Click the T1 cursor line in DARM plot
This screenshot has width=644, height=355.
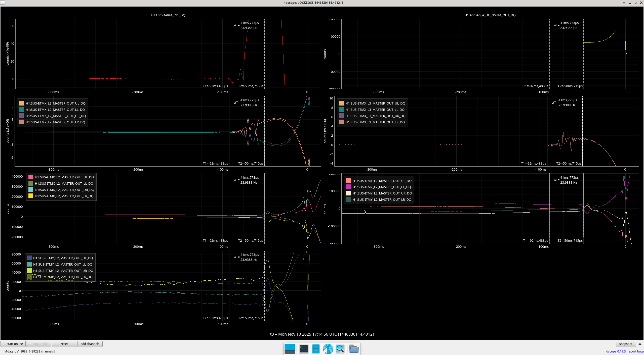(229, 50)
